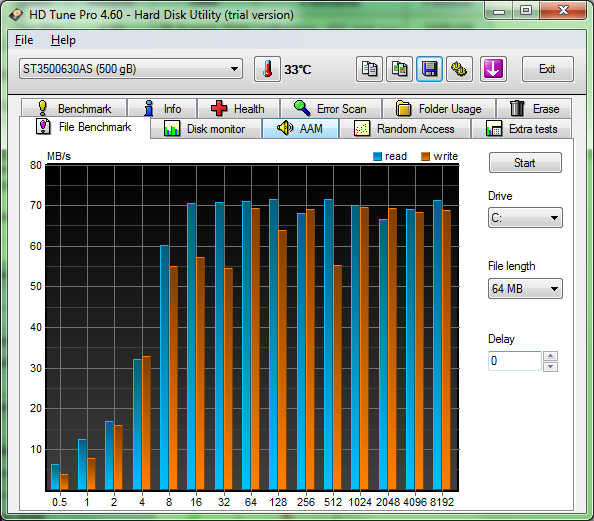Click the Extra tests icon

[x=494, y=129]
